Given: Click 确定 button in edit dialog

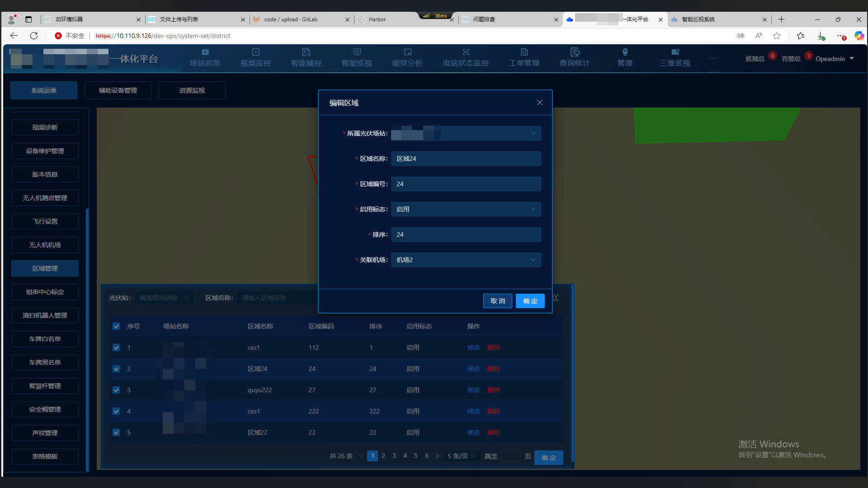Looking at the screenshot, I should coord(530,301).
